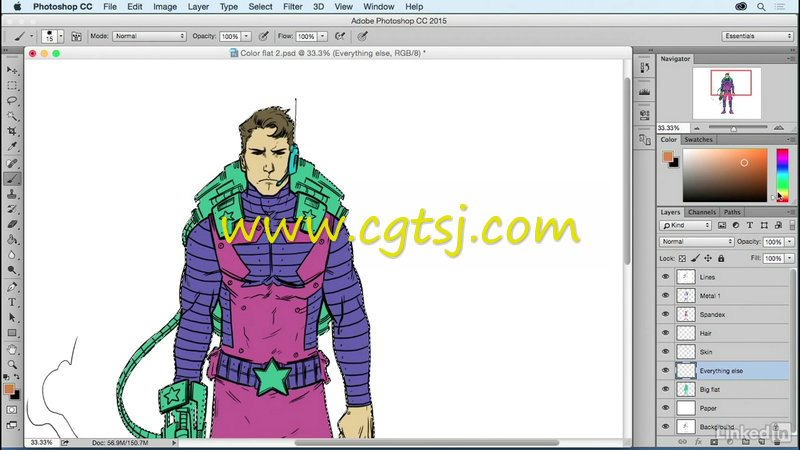
Task: Hide the Hair layer
Action: click(x=665, y=333)
